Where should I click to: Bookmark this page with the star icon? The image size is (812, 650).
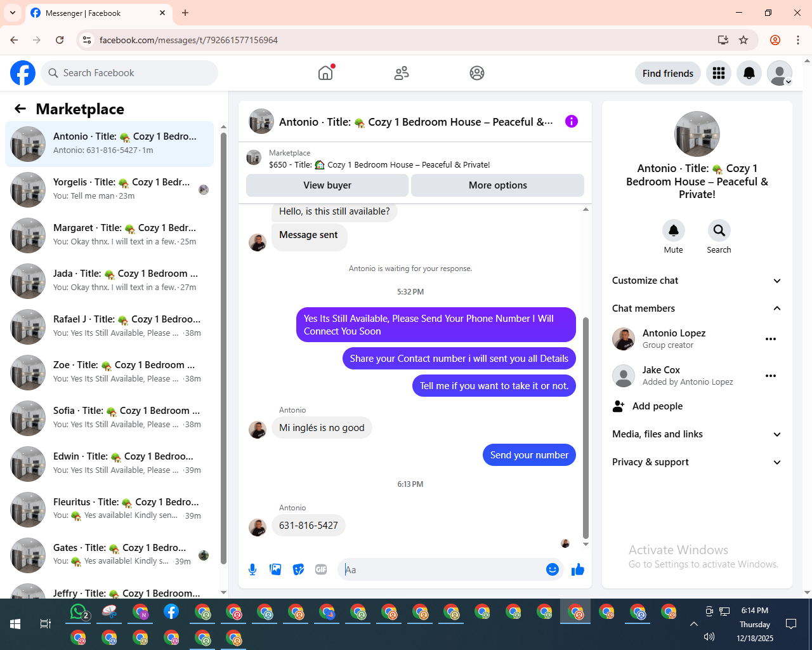743,40
